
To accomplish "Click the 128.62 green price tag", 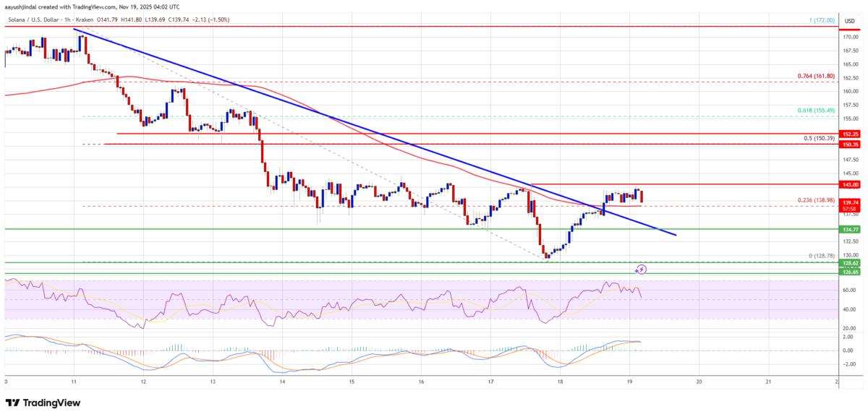I will [x=848, y=264].
